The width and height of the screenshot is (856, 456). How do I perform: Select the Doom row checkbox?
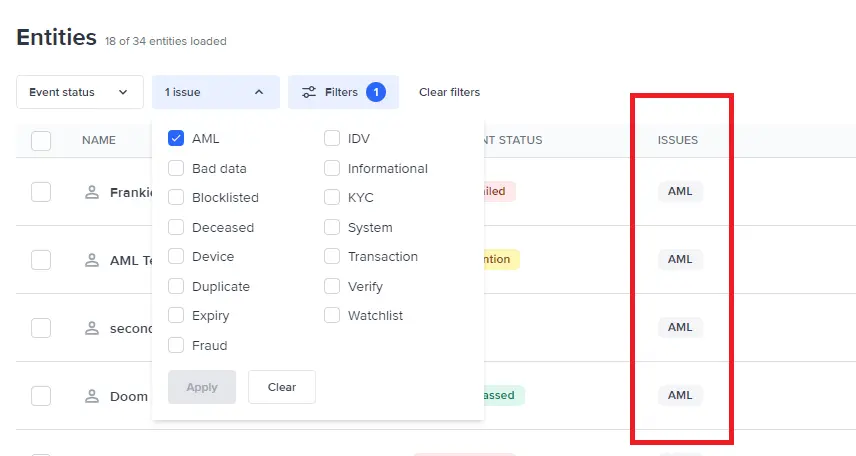[x=41, y=396]
